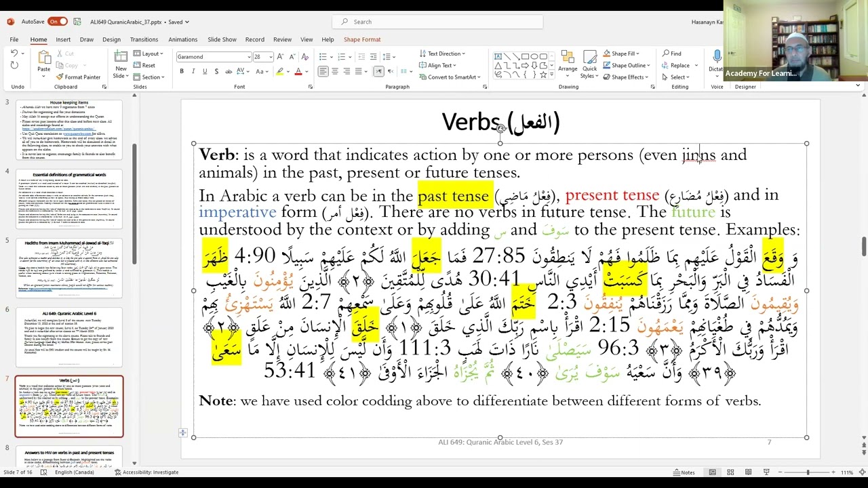
Task: Click the Redo icon in Undo group
Action: click(x=14, y=65)
